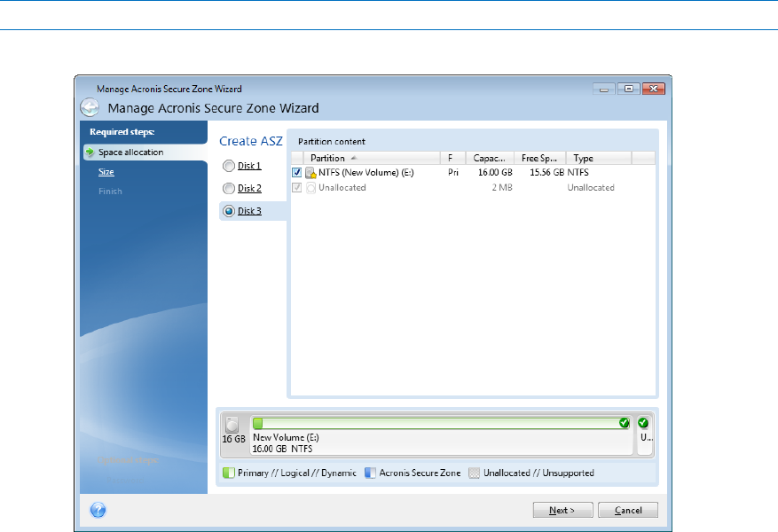Click the 2 MB capacity cell
The height and width of the screenshot is (532, 778).
point(502,187)
